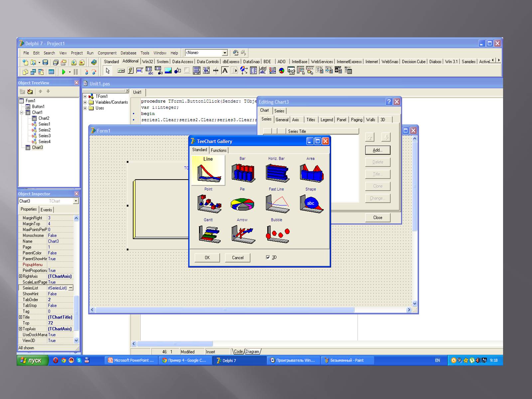Expand the RightAxis property

point(20,276)
